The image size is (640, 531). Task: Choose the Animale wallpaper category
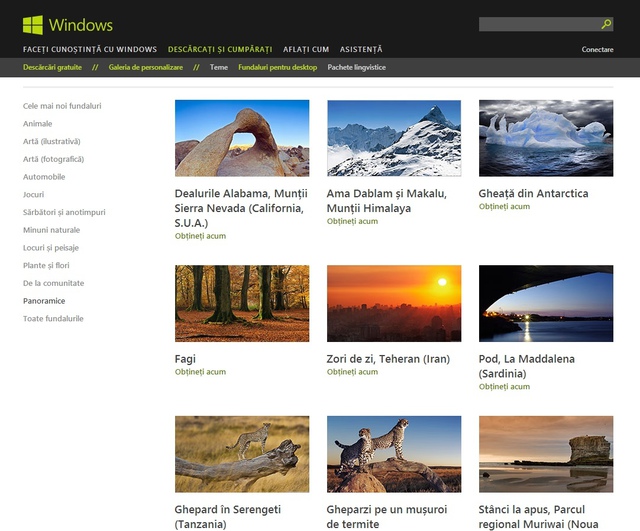click(38, 123)
